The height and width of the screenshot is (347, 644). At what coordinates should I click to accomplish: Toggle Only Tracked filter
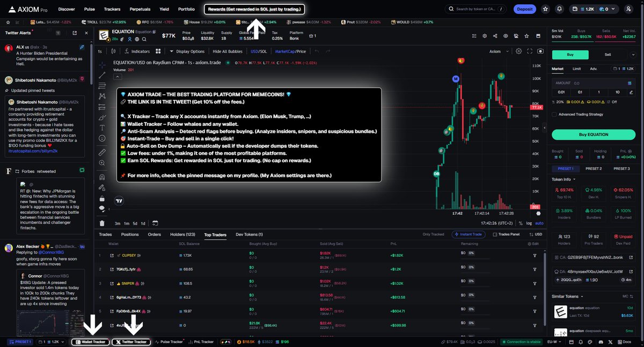tap(434, 235)
